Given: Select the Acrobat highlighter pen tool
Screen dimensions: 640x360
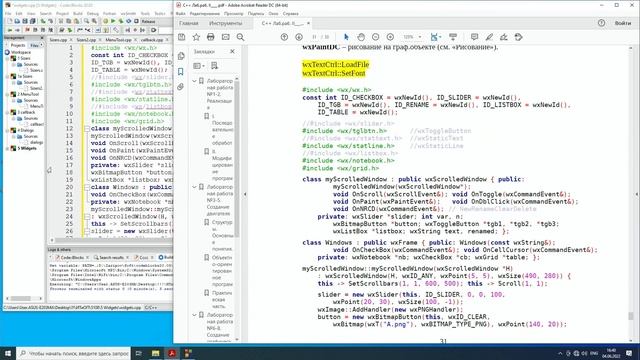Looking at the screenshot, I should click(489, 37).
